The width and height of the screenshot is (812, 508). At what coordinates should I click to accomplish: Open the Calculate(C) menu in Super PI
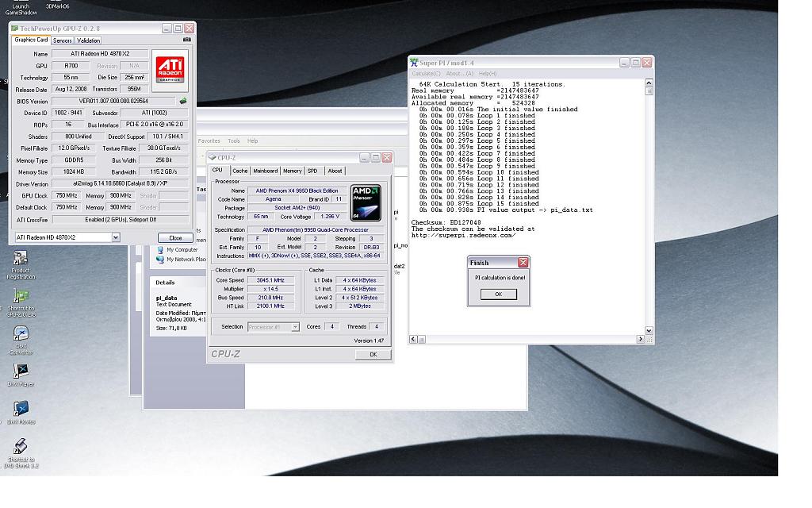click(426, 74)
